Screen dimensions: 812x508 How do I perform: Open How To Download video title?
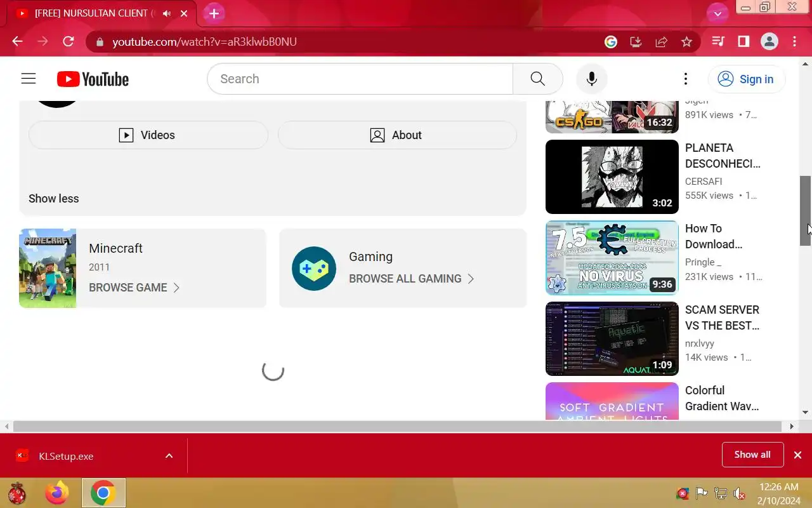tap(714, 236)
